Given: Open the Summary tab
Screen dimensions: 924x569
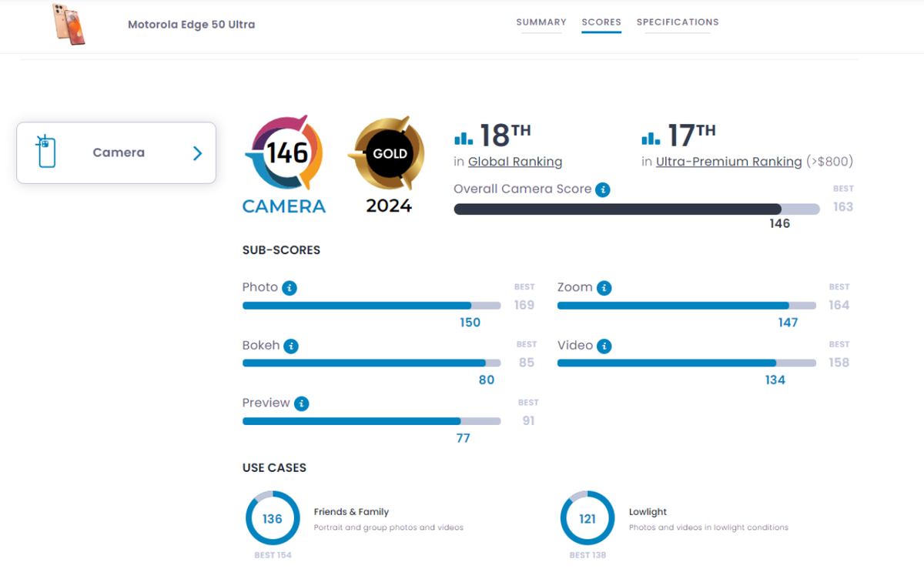Looking at the screenshot, I should (x=541, y=22).
